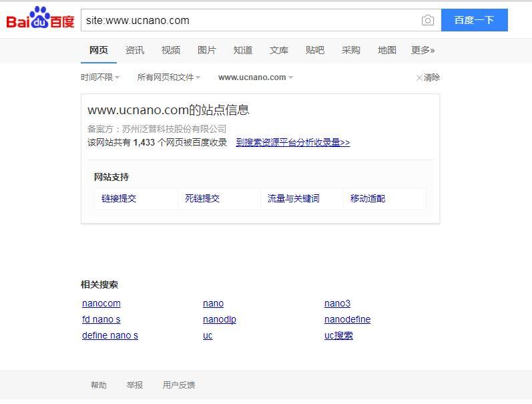Open the 贴吧 tab
This screenshot has height=404, width=532.
[x=314, y=50]
